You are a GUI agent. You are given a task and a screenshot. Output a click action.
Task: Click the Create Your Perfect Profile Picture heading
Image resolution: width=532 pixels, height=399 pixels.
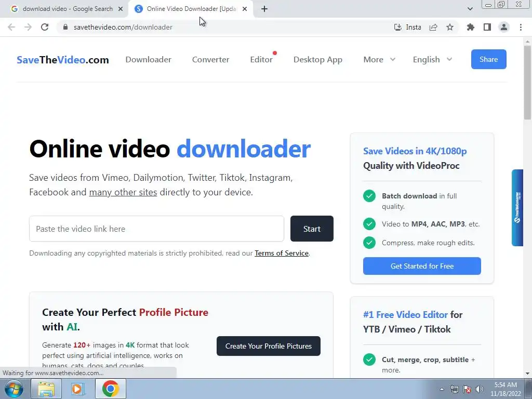(x=125, y=320)
